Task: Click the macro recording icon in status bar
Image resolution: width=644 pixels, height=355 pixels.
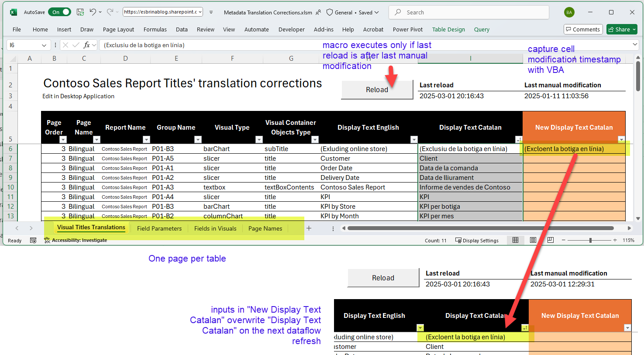Action: [33, 240]
